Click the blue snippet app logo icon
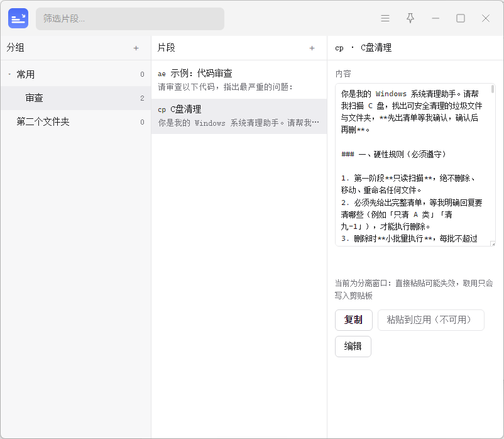 (18, 18)
